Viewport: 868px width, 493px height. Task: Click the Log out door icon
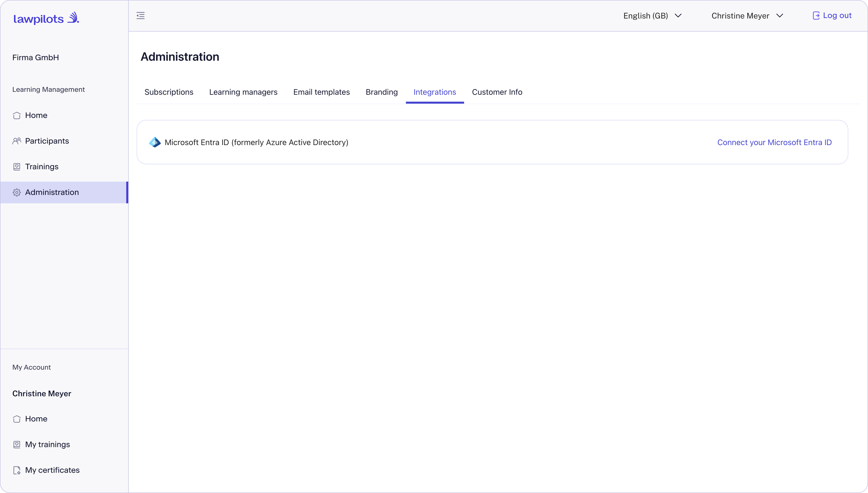coord(816,16)
